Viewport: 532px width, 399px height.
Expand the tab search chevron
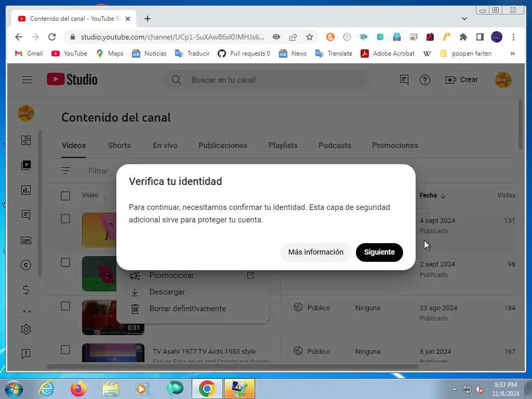click(464, 19)
